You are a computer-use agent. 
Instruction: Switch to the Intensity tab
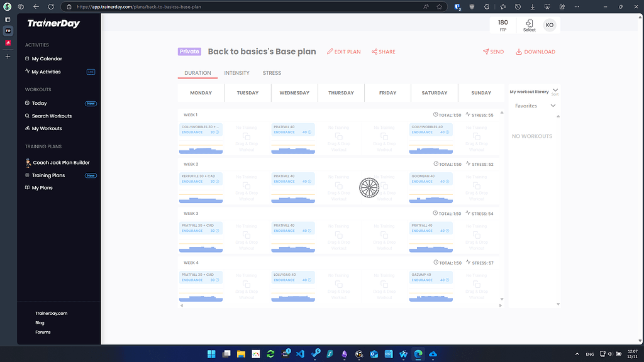(x=237, y=72)
